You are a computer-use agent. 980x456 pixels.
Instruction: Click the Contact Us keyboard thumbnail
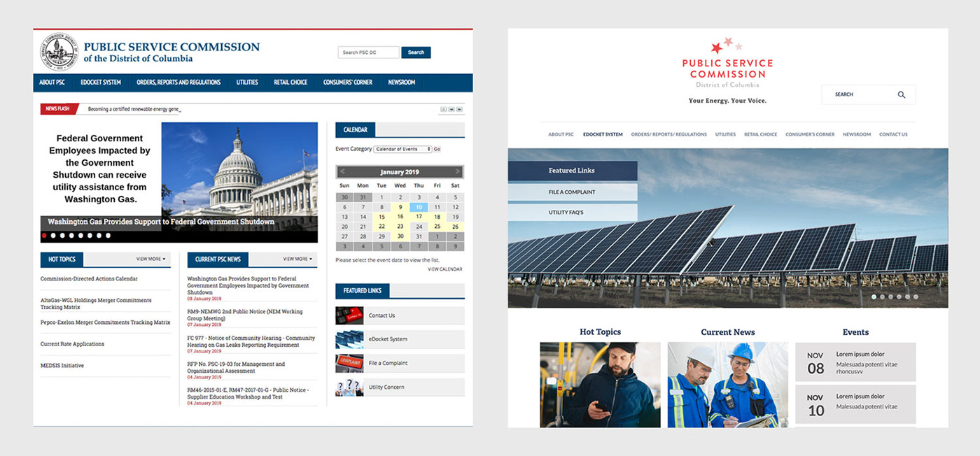tap(349, 315)
